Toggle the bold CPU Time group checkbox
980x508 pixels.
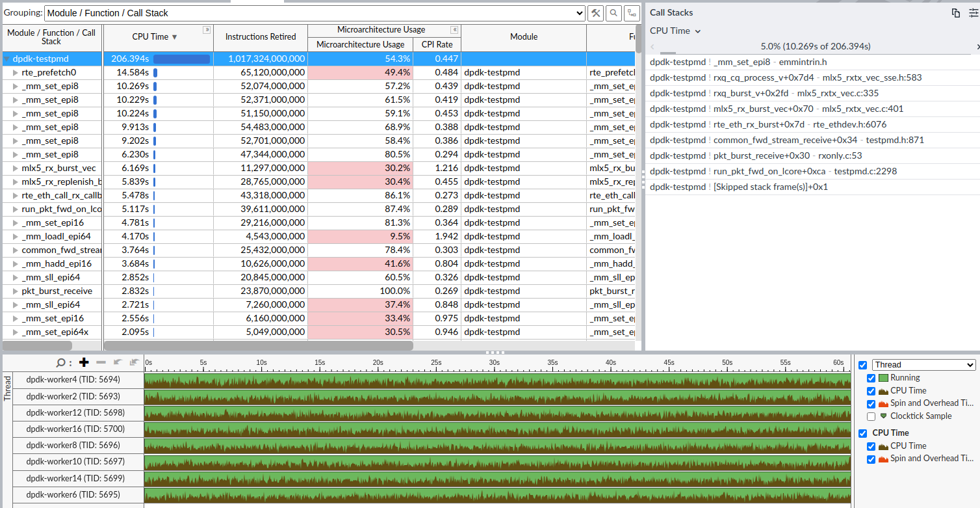click(863, 433)
